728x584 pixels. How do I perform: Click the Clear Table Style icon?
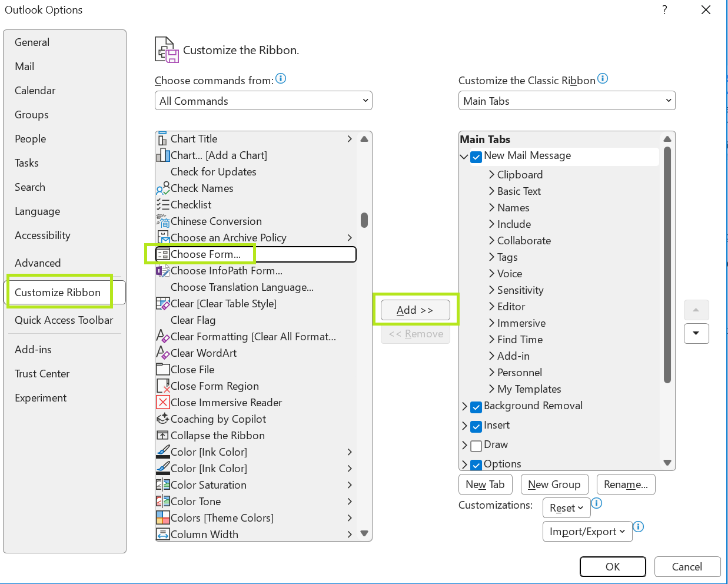click(163, 304)
